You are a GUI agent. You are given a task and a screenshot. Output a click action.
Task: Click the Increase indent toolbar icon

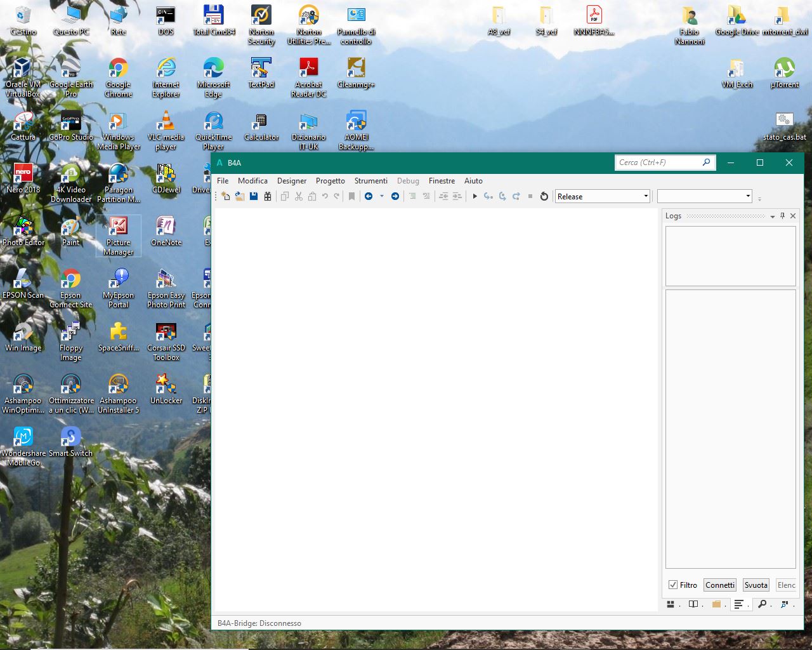pos(457,196)
